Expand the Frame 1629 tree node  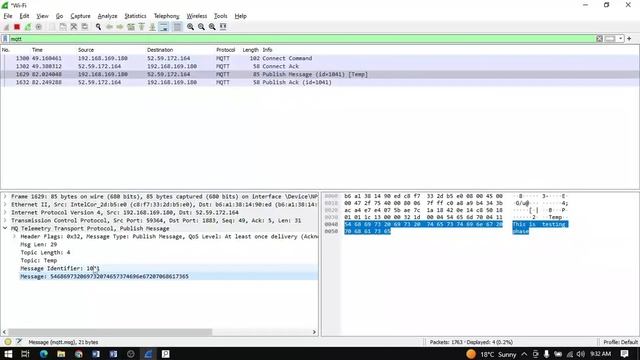[5, 196]
